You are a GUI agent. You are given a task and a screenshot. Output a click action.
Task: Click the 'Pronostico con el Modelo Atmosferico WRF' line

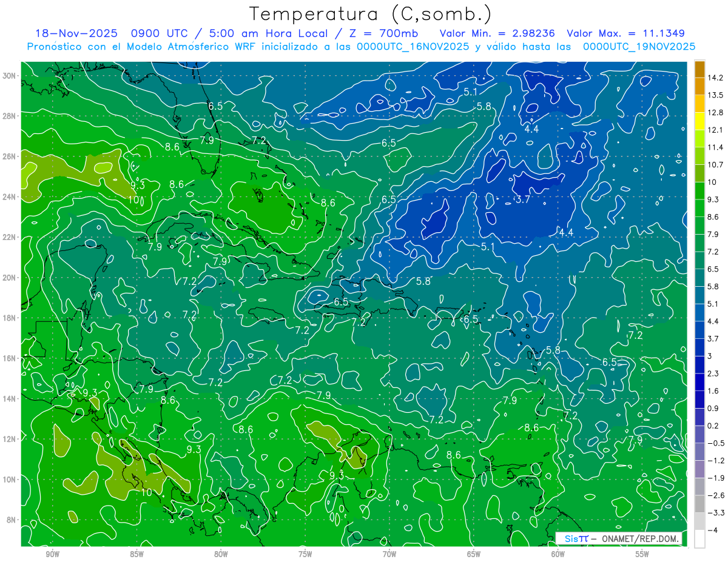(x=361, y=46)
